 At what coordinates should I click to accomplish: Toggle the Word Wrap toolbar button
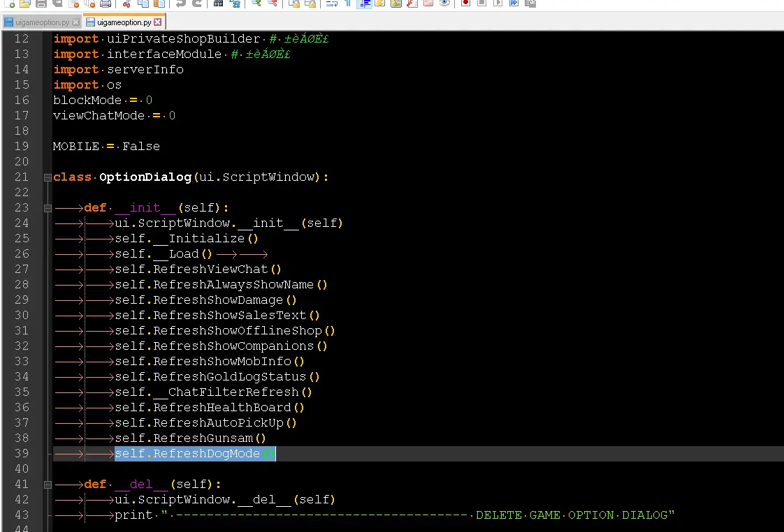click(x=331, y=3)
